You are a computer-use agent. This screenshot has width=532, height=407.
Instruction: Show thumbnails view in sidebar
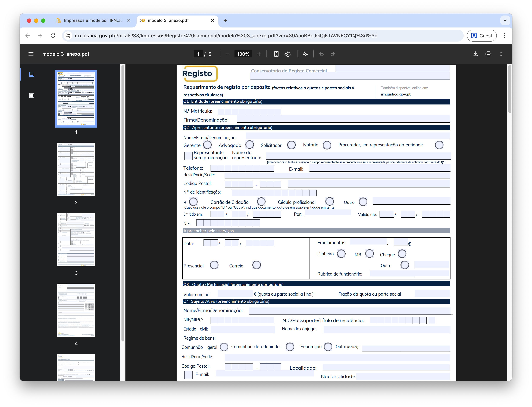coord(32,74)
